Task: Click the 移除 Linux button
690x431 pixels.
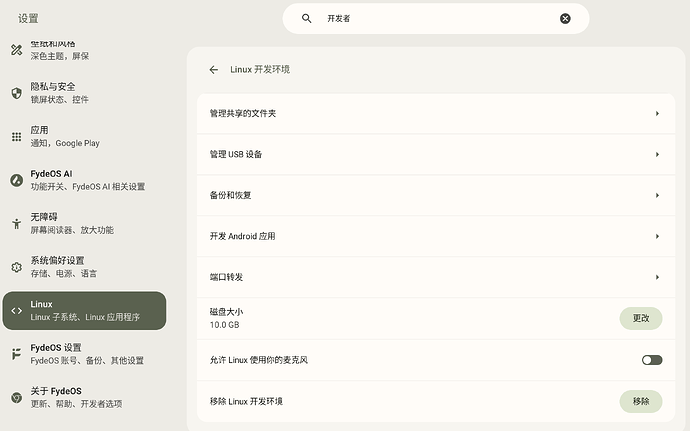Action: coord(641,402)
